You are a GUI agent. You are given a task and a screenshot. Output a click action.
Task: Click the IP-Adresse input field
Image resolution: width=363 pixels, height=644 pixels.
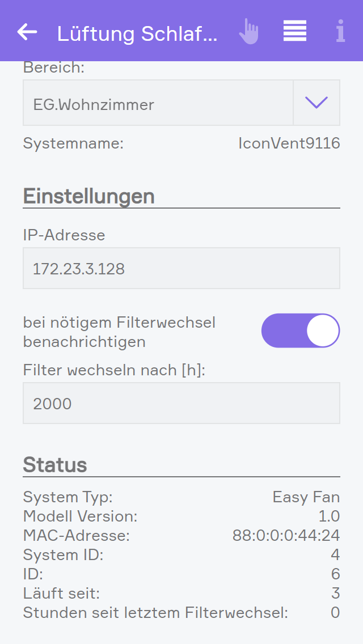(x=181, y=268)
